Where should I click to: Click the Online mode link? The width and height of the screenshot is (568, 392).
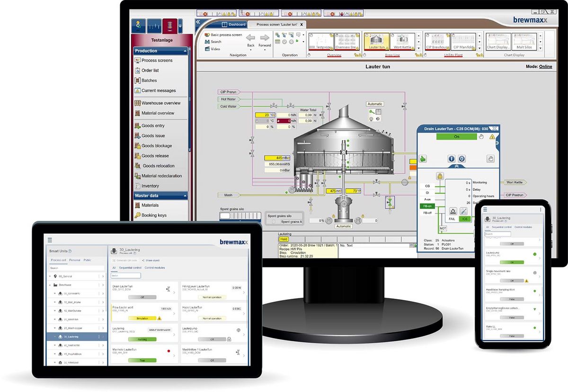click(x=545, y=67)
